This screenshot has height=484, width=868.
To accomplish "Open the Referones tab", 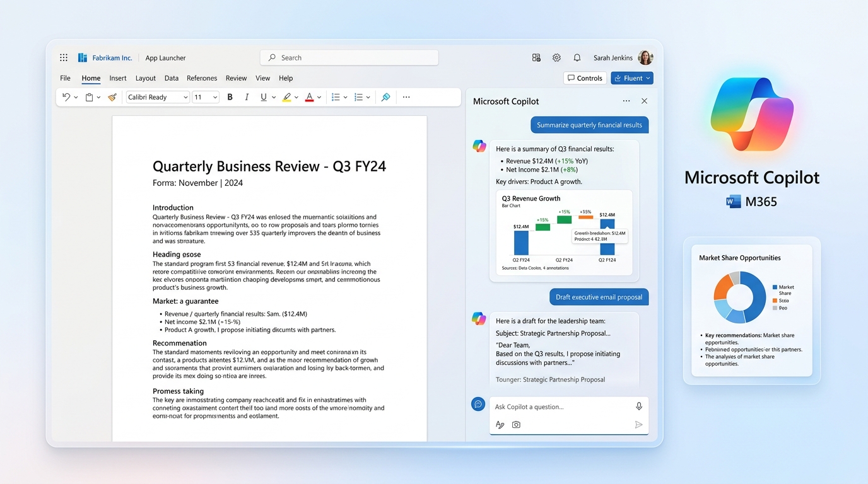I will 202,78.
